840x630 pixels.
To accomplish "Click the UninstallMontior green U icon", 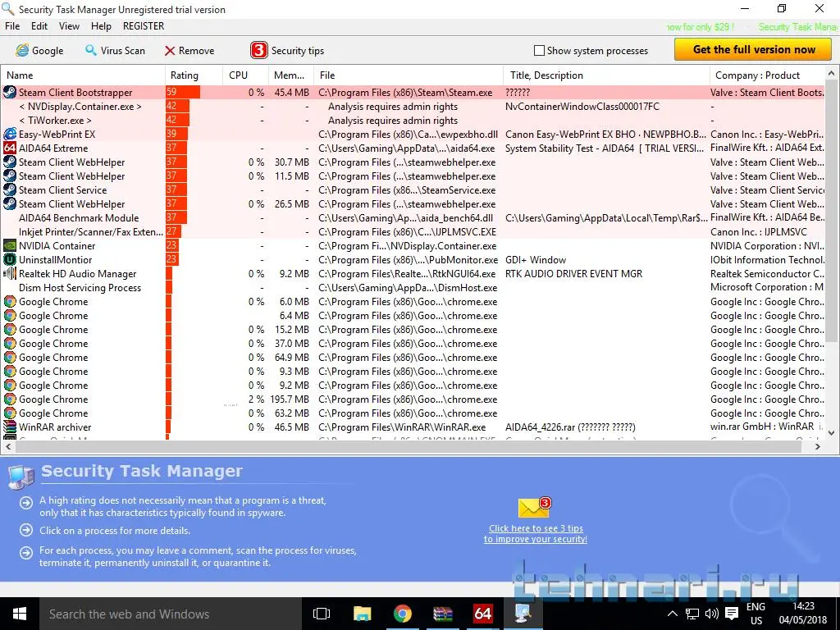I will [10, 259].
